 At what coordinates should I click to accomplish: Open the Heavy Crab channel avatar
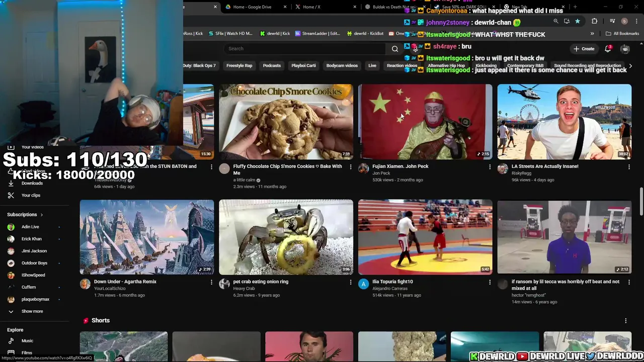coord(224,284)
